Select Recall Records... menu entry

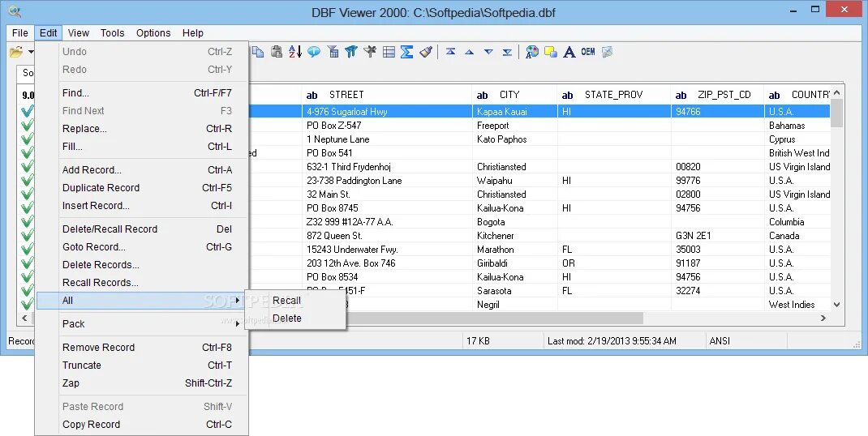click(142, 283)
